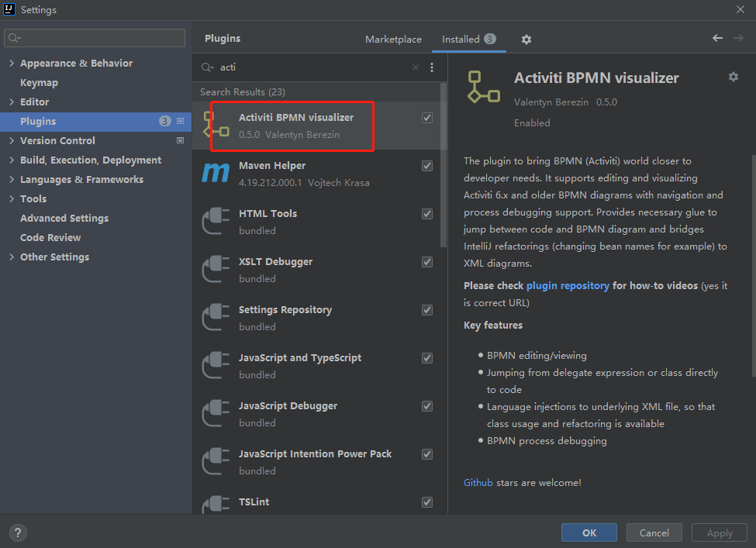Switch to the Installed tab

pos(468,40)
